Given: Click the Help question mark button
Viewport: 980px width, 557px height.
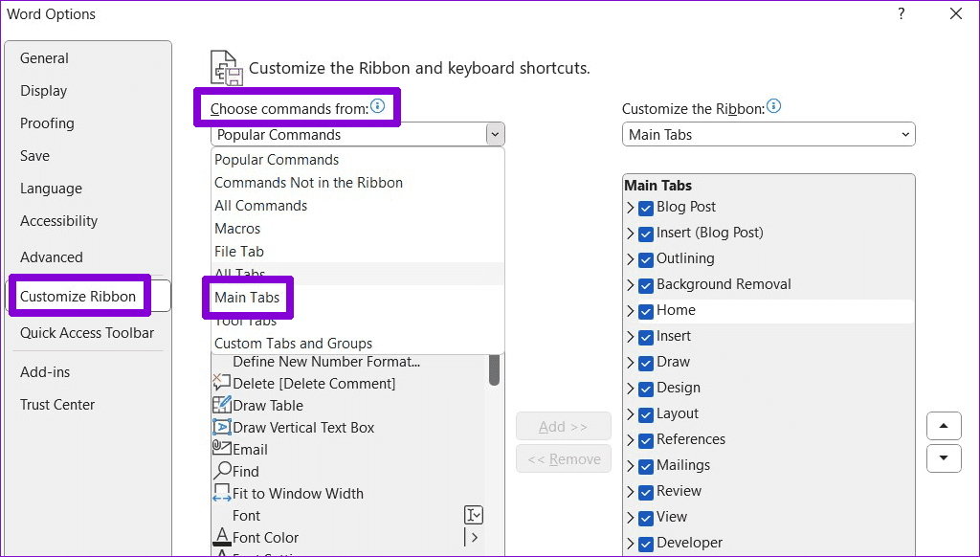Looking at the screenshot, I should (902, 13).
